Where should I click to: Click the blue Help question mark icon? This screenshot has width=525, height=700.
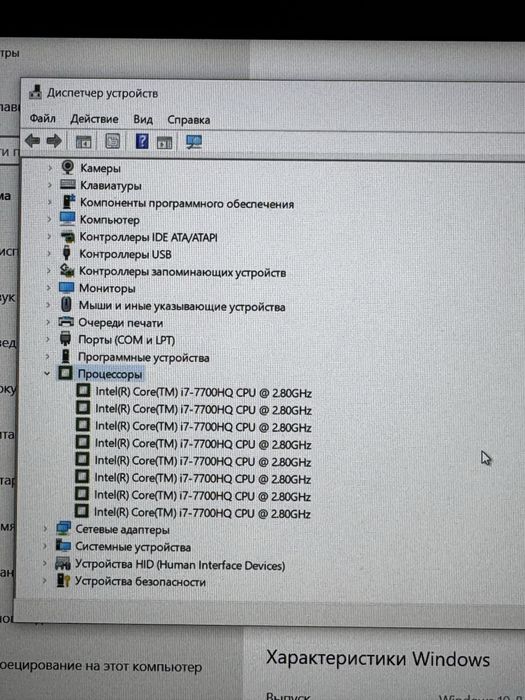pyautogui.click(x=142, y=142)
